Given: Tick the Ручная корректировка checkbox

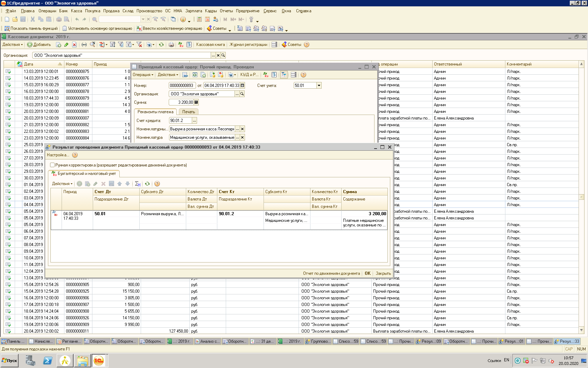Looking at the screenshot, I should [52, 165].
